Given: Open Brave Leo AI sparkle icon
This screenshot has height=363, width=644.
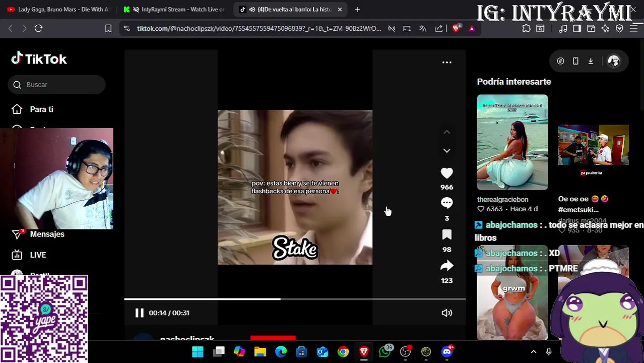Looking at the screenshot, I should [x=605, y=28].
